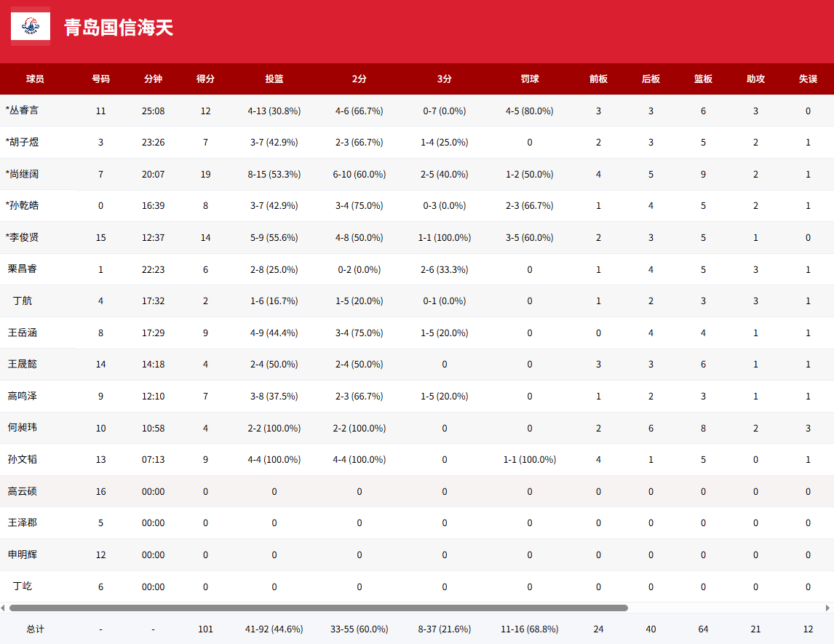834x644 pixels.
Task: Click total rebounds value 64
Action: tap(703, 629)
